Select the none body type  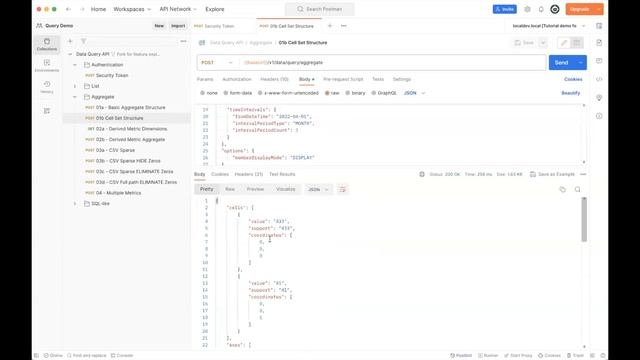(x=209, y=93)
